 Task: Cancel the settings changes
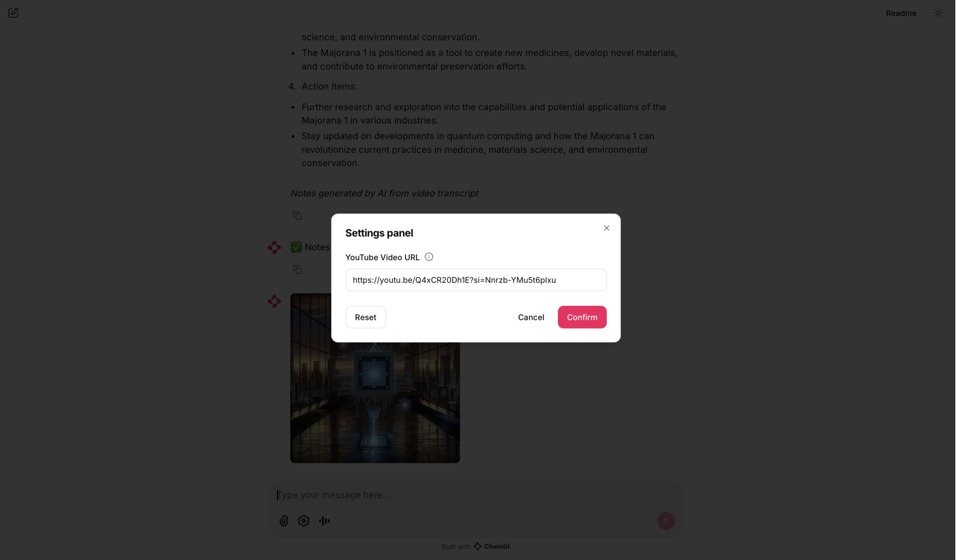tap(531, 317)
